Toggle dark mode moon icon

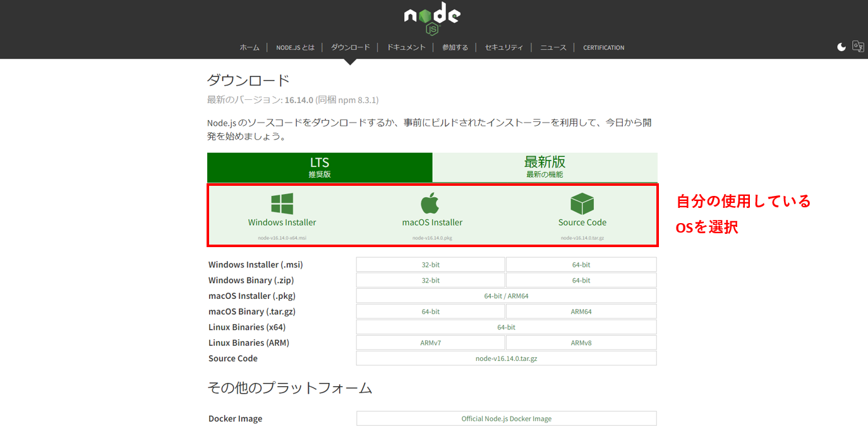coord(841,47)
